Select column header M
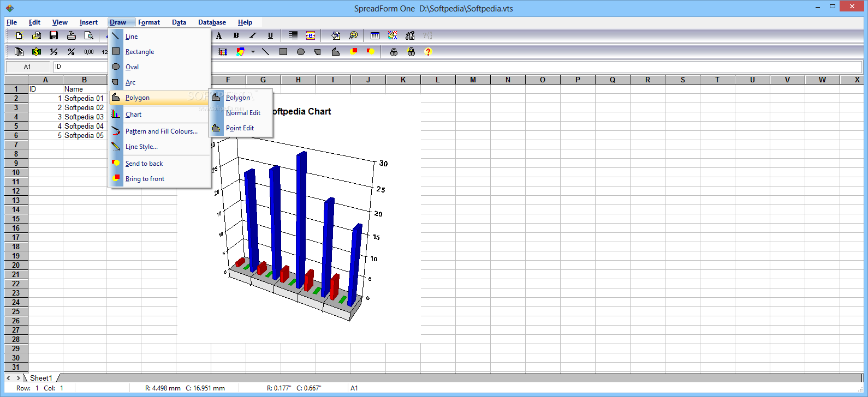Image resolution: width=868 pixels, height=397 pixels. click(473, 80)
